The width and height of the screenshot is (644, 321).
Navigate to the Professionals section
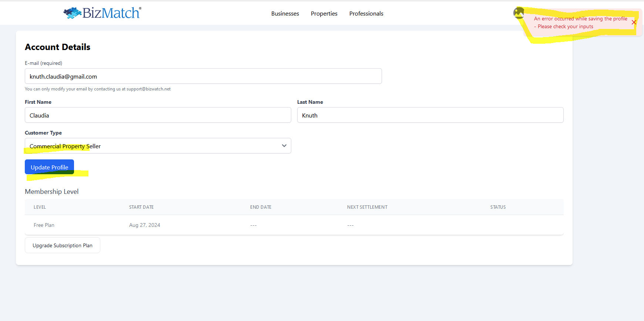point(366,14)
